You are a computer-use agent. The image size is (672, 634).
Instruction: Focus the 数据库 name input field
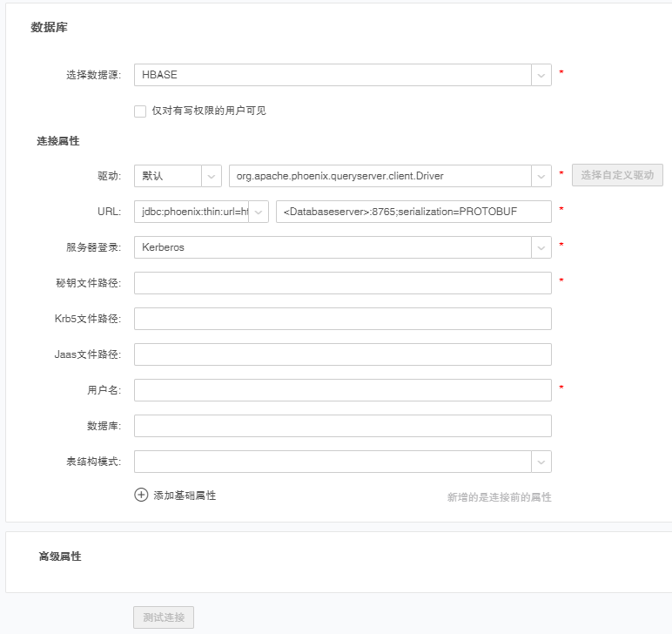click(342, 426)
